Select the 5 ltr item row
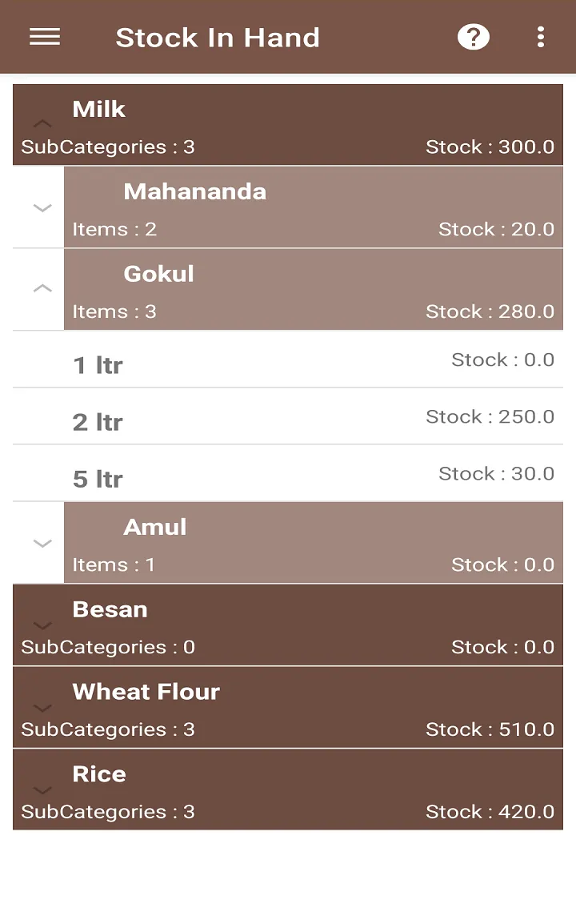The width and height of the screenshot is (576, 924). click(288, 474)
